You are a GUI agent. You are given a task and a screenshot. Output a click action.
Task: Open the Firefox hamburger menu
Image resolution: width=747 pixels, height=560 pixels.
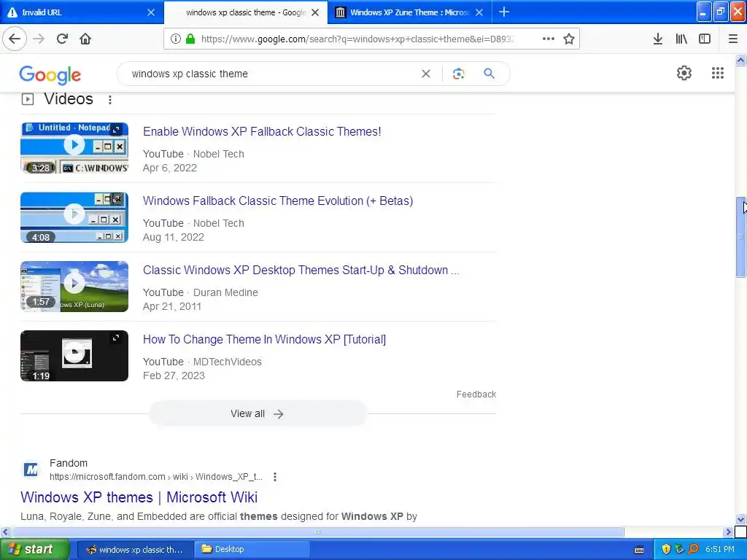(733, 39)
